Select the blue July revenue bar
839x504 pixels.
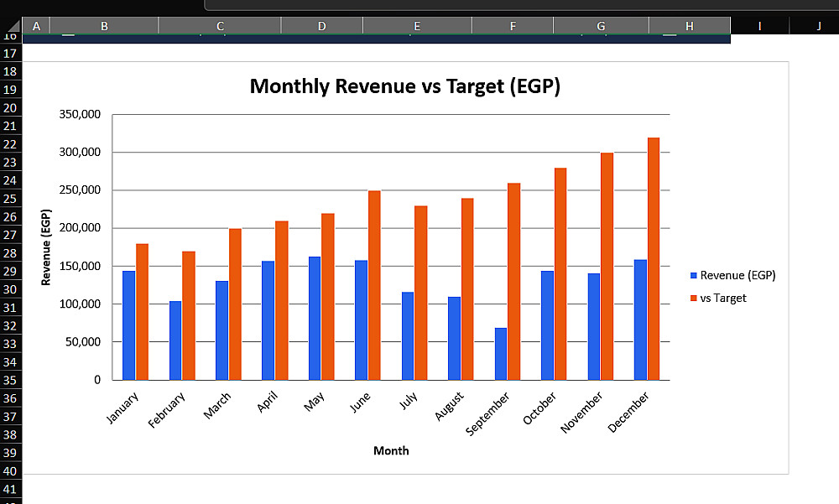point(408,336)
